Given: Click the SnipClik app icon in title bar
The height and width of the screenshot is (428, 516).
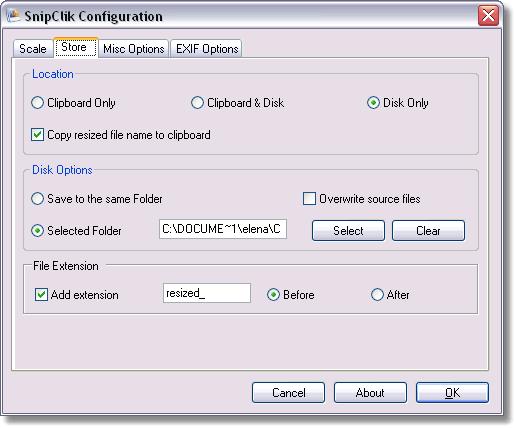Looking at the screenshot, I should pyautogui.click(x=13, y=16).
